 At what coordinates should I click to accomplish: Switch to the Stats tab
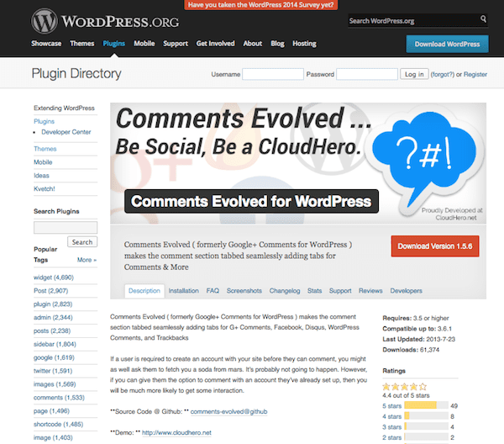pos(314,291)
